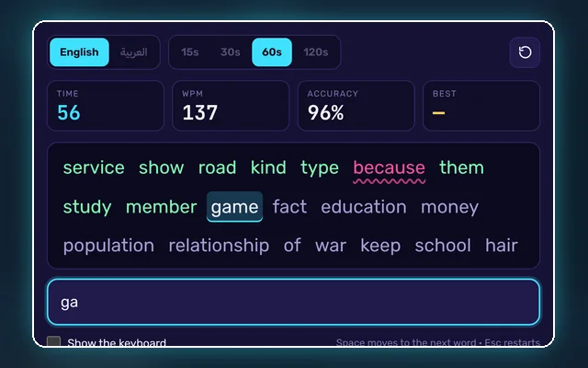Choose the 30s duration

[231, 52]
